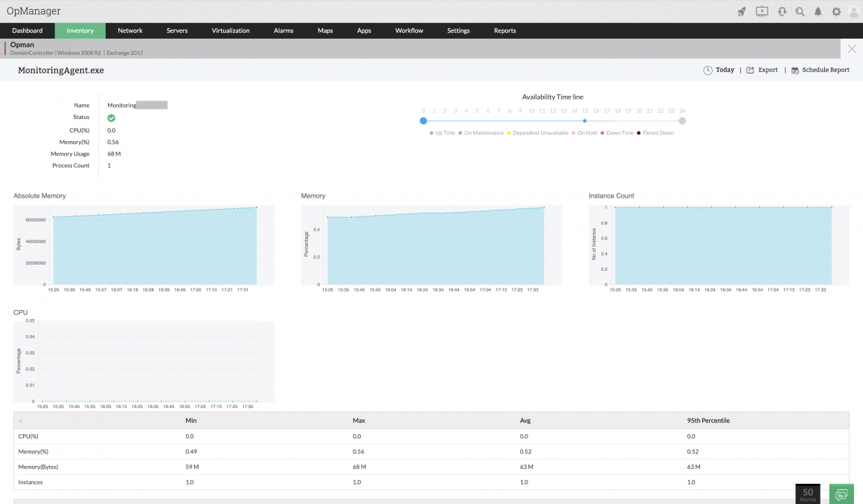Click the blue start handle on availability timeline
Image resolution: width=863 pixels, height=504 pixels.
coord(423,120)
